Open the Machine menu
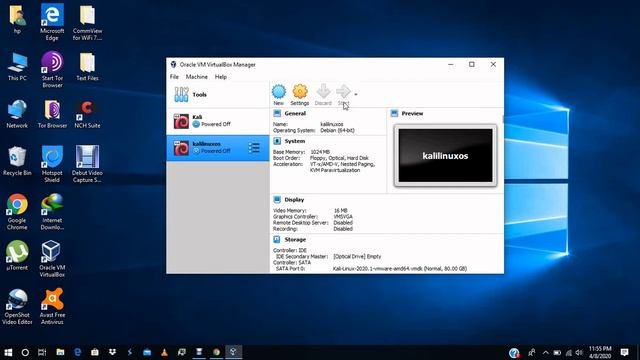 coord(196,77)
